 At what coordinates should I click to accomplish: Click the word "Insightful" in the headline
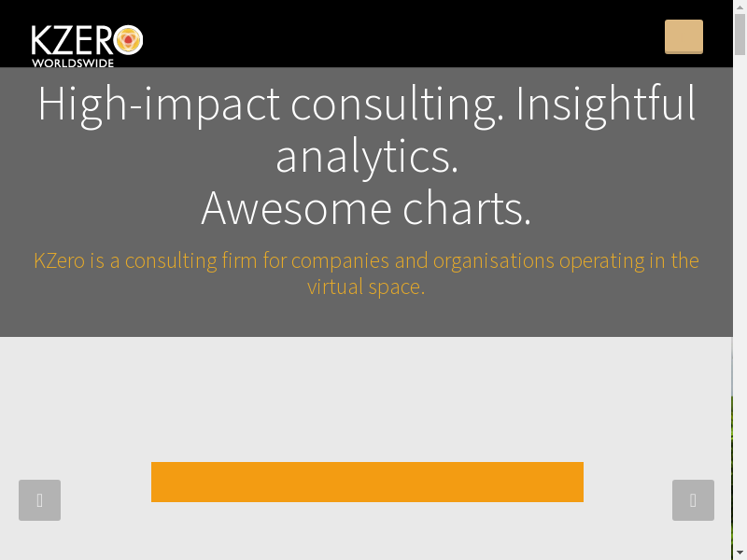(x=605, y=104)
